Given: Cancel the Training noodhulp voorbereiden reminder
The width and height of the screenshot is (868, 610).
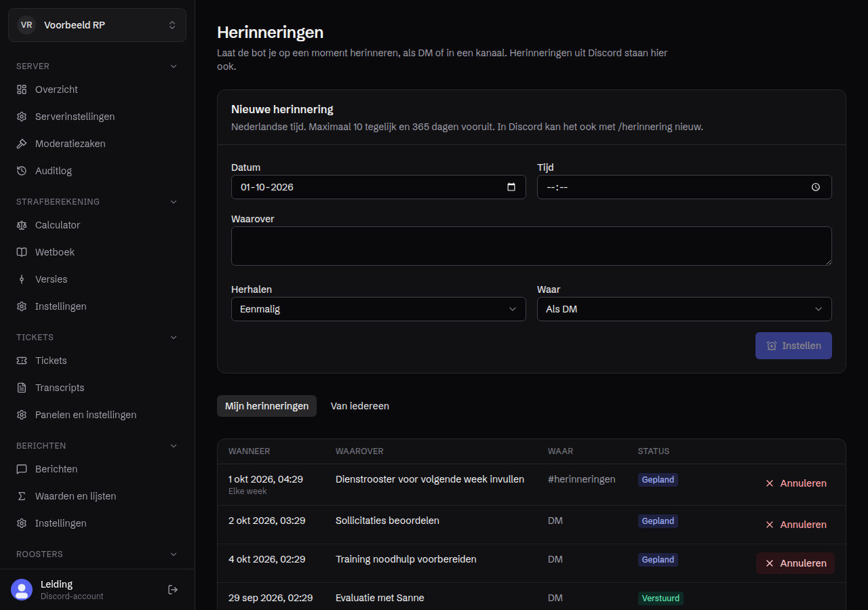Looking at the screenshot, I should [795, 563].
